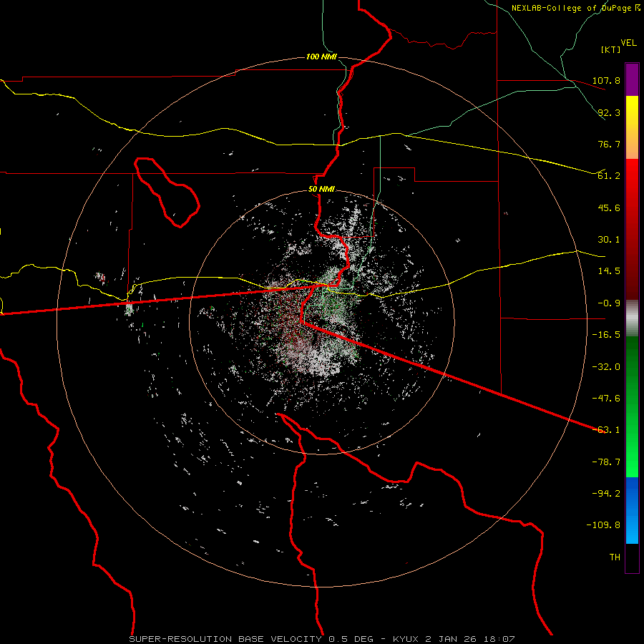Click the purple segment of the velocity color bar
The height and width of the screenshot is (644, 644).
[x=632, y=79]
